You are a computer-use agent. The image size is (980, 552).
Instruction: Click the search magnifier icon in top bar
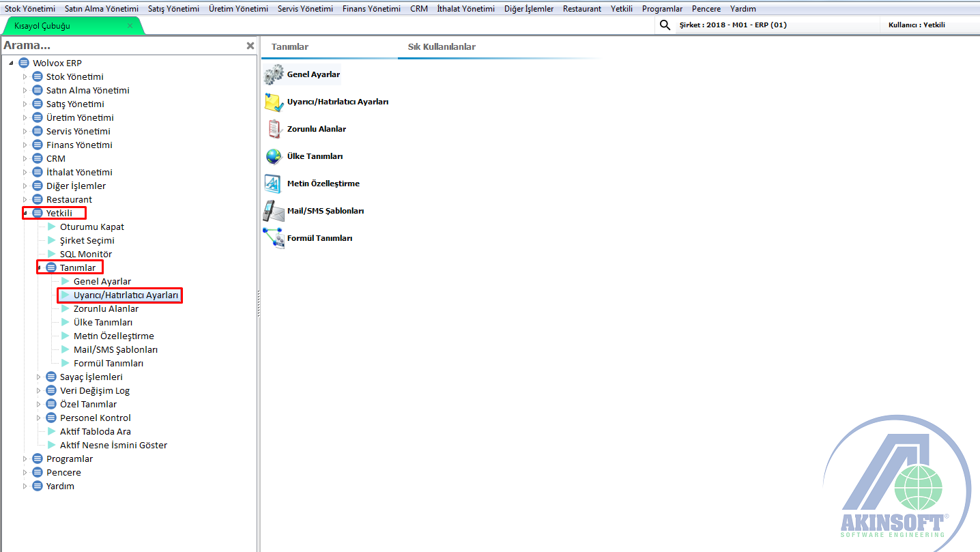(x=665, y=26)
